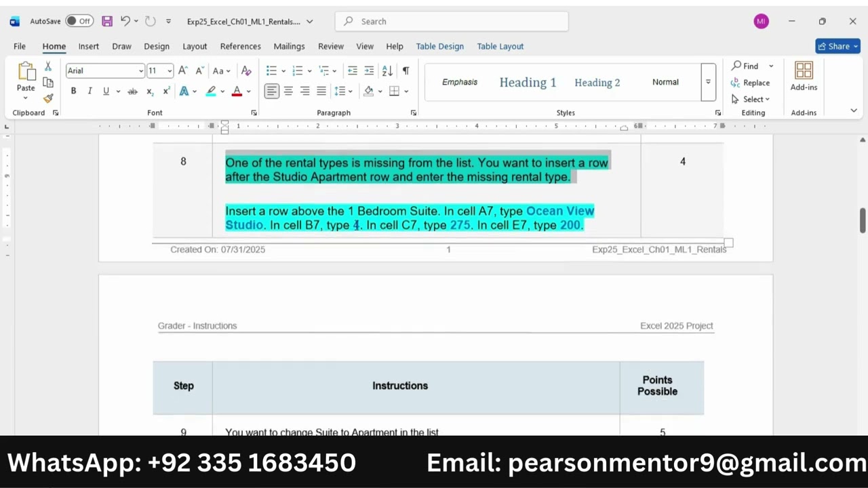Open the Font dialog launcher
Viewport: 868px width, 488px height.
point(254,113)
